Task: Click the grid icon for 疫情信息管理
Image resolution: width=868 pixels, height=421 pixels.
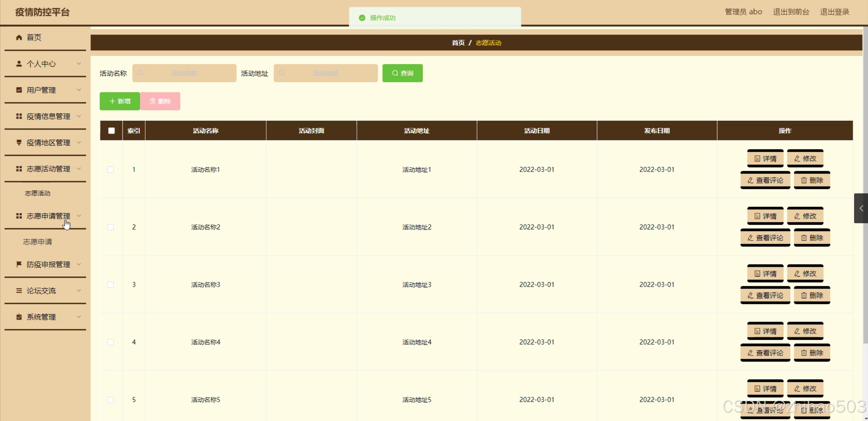Action: point(19,116)
